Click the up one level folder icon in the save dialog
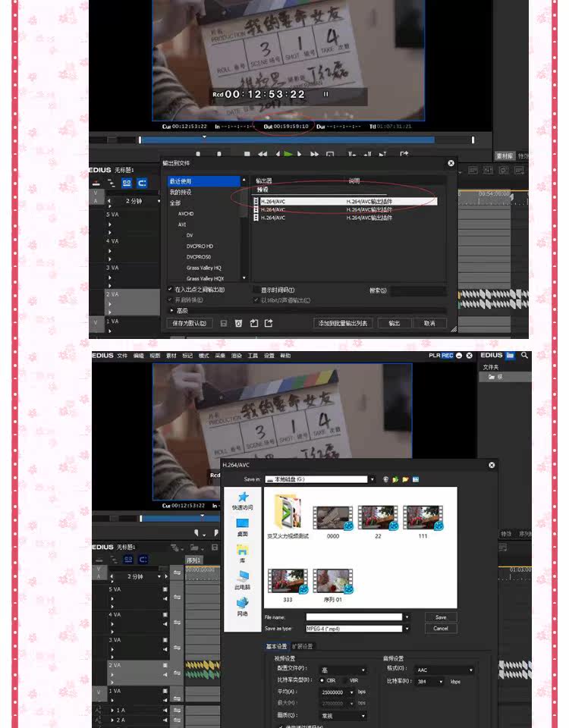Viewport: 569px width, 728px height. pos(395,479)
